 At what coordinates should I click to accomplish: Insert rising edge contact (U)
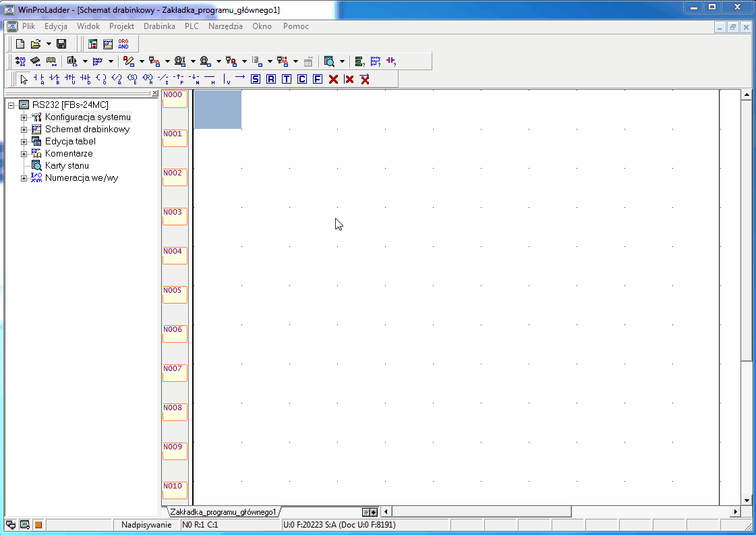[70, 79]
